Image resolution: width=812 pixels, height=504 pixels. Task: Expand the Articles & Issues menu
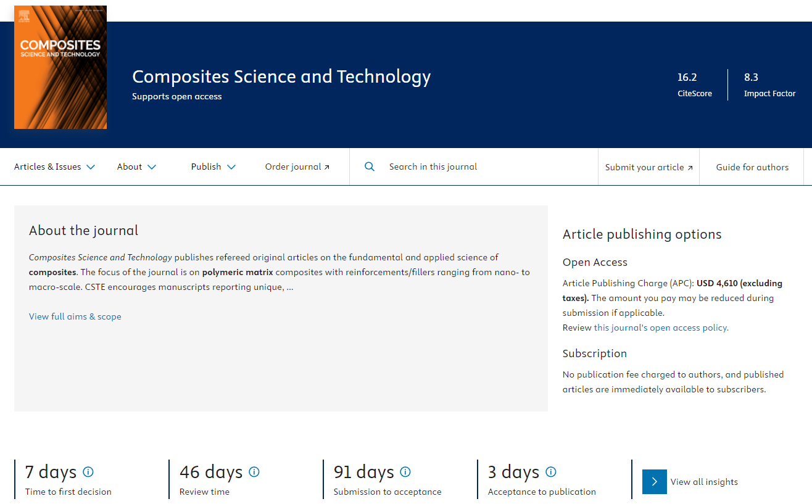pos(54,167)
